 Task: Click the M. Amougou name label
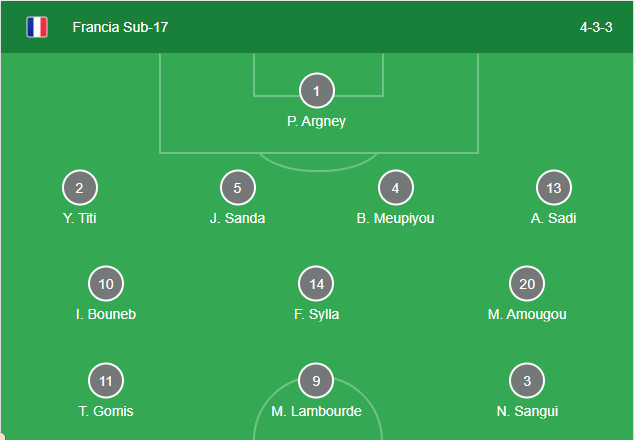[527, 314]
